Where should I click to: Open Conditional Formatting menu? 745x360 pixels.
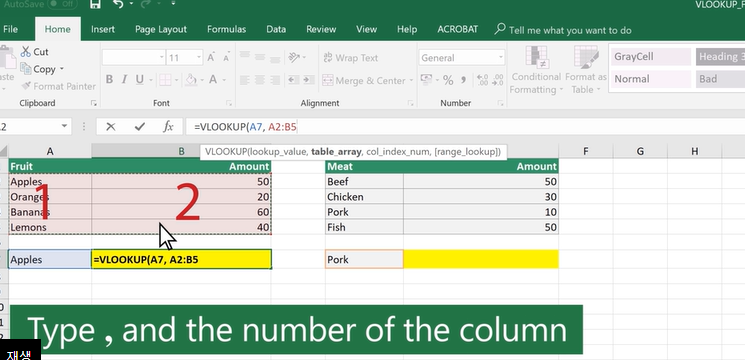click(x=536, y=70)
